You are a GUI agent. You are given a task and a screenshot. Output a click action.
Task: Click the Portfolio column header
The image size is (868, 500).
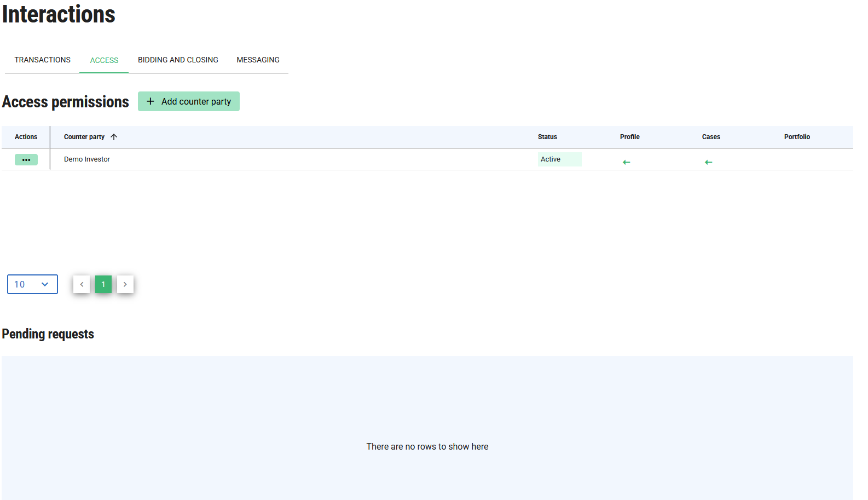coord(797,137)
